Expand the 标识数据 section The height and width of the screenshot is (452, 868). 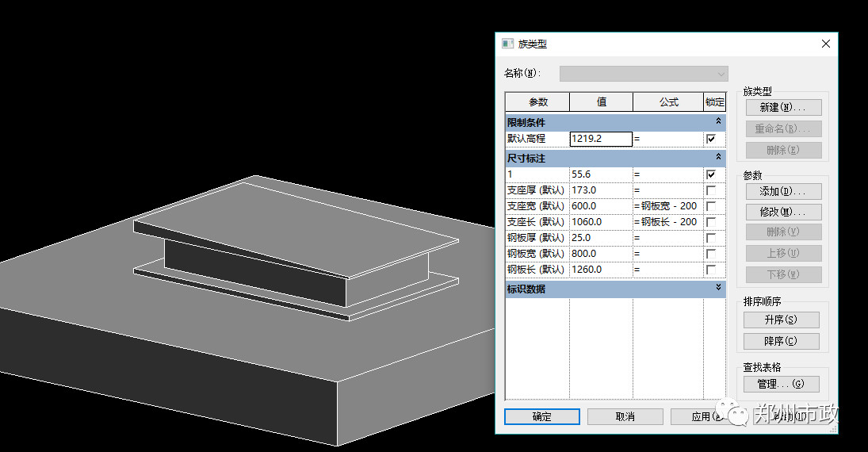point(718,288)
